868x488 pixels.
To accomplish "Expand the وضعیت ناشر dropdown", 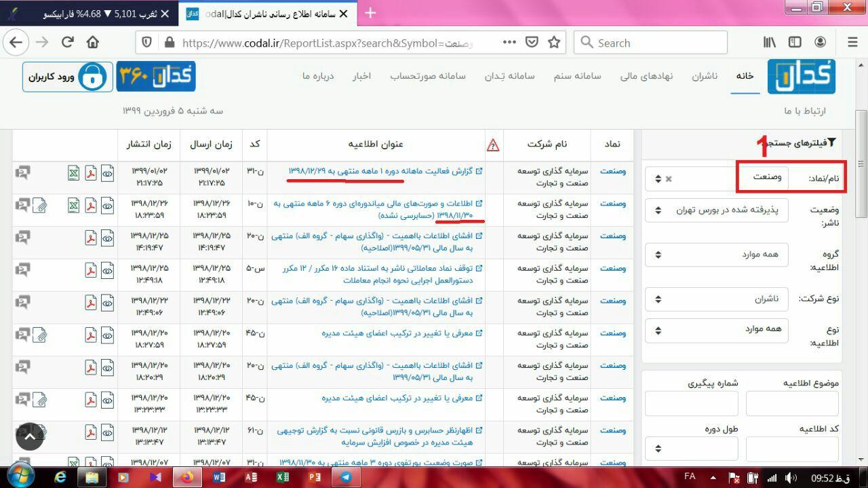I will point(717,210).
